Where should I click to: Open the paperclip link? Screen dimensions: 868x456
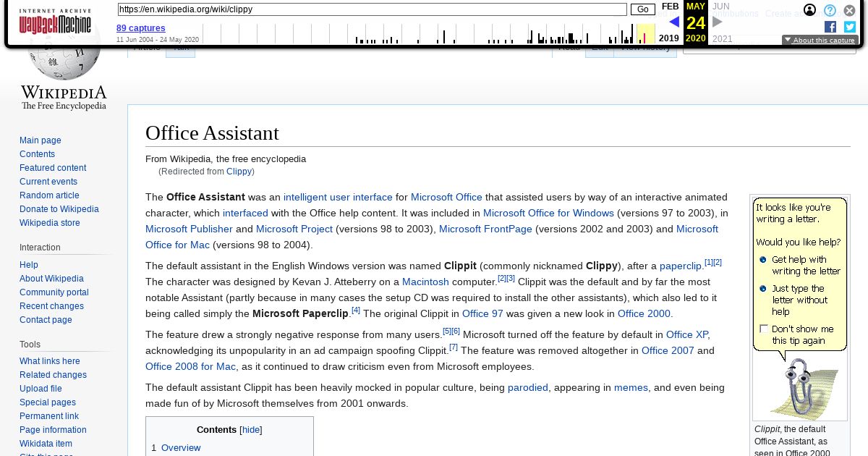pos(681,266)
